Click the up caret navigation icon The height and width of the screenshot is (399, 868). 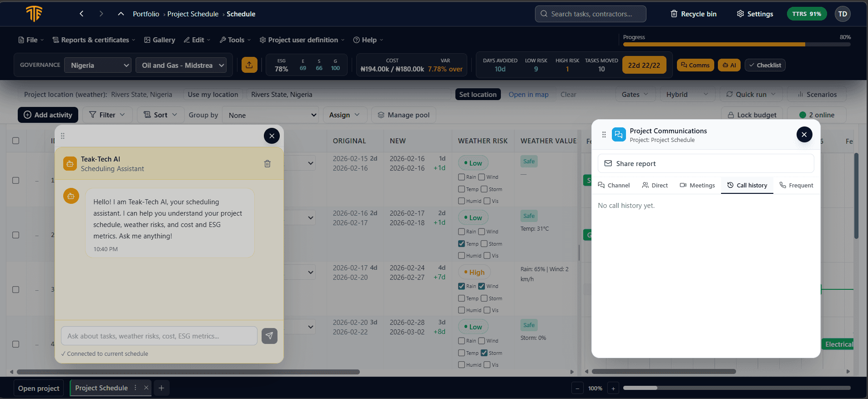point(121,14)
